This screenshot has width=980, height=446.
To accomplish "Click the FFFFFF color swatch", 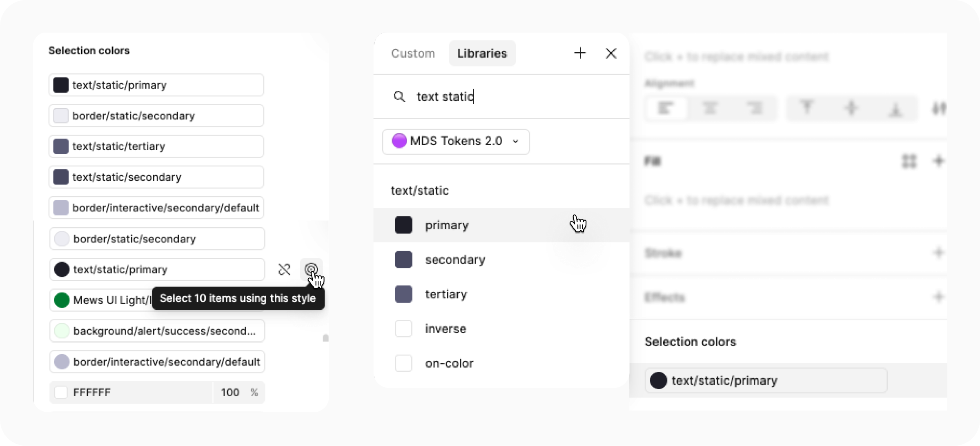I will (x=61, y=392).
